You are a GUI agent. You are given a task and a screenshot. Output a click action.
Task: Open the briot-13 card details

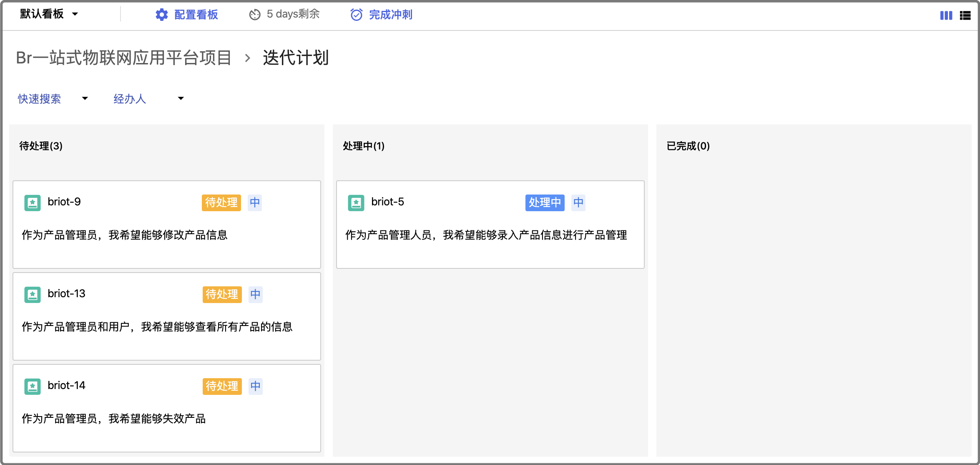click(166, 316)
